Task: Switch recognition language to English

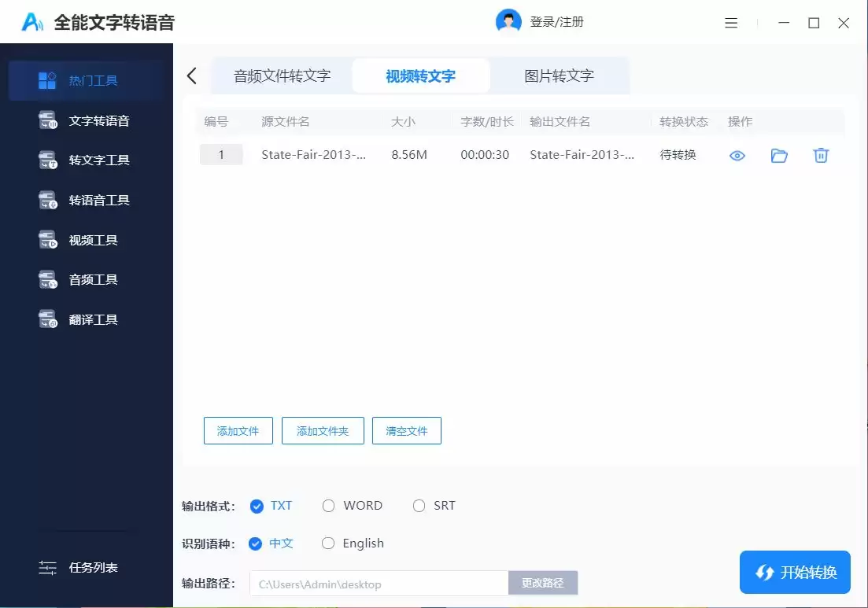Action: click(328, 543)
